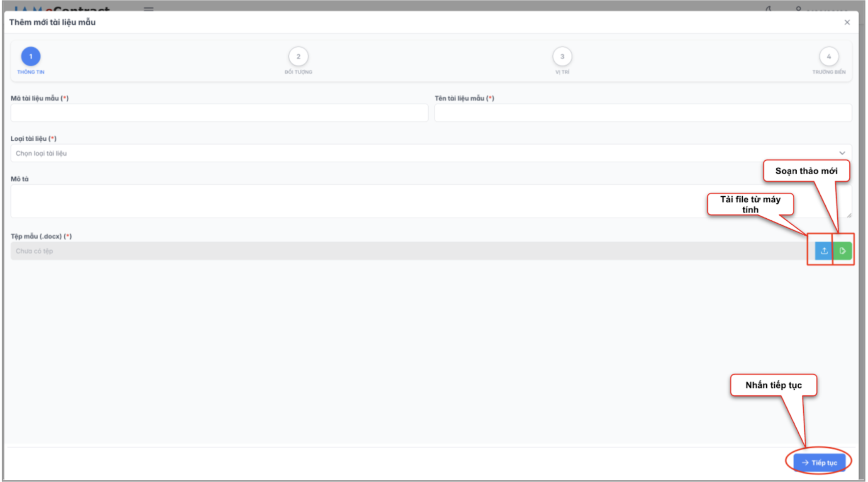Click the step 1 circle 'Thông tin'
The width and height of the screenshot is (868, 482).
tap(31, 56)
